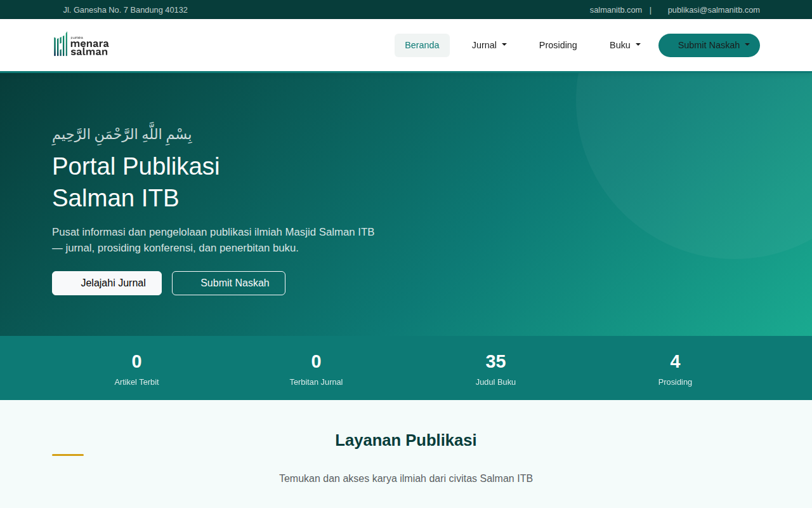The height and width of the screenshot is (508, 812).
Task: Click the text 'Temukan dan akses karya ilmiah'
Action: (406, 478)
